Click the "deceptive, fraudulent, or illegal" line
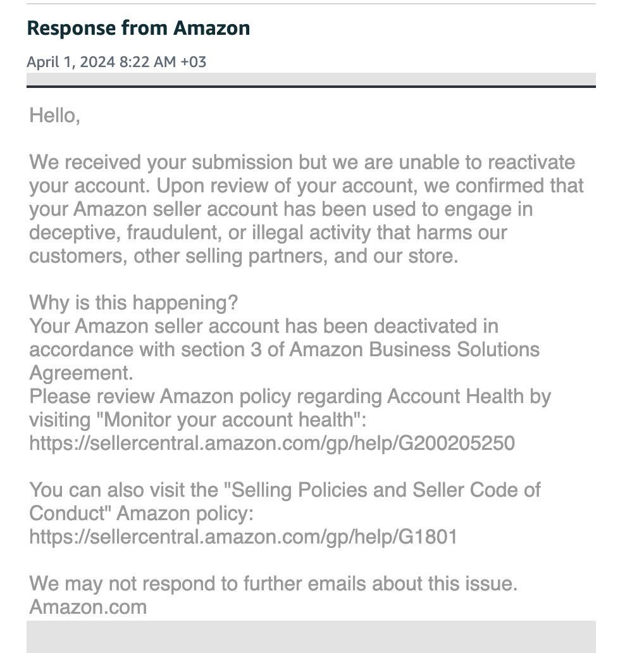The image size is (644, 653). pos(268,232)
